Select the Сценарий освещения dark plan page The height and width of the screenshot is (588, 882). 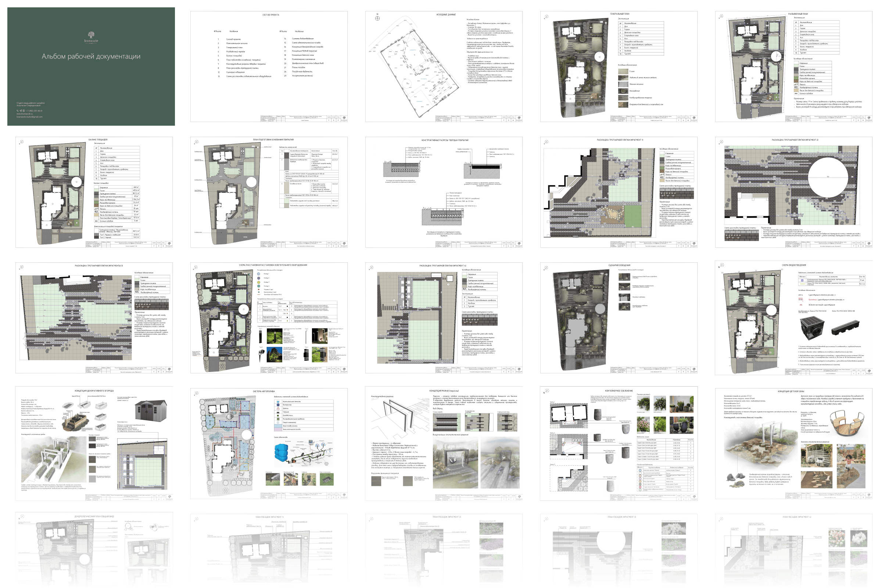pos(619,318)
